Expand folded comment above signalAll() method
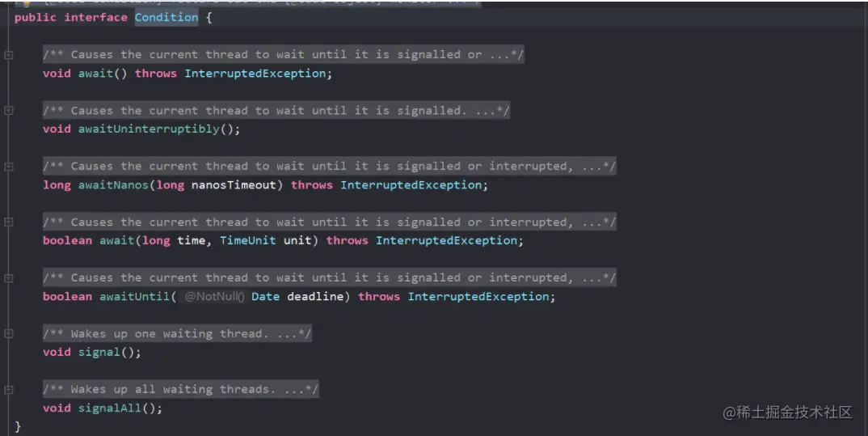 coord(8,389)
